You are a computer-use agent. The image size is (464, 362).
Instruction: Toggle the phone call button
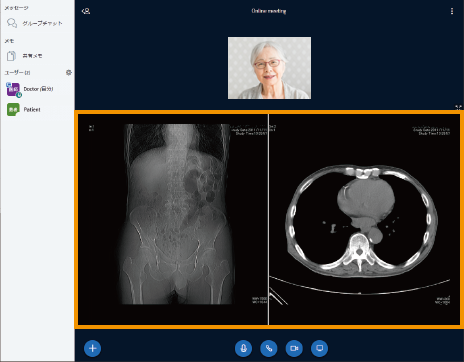(269, 348)
